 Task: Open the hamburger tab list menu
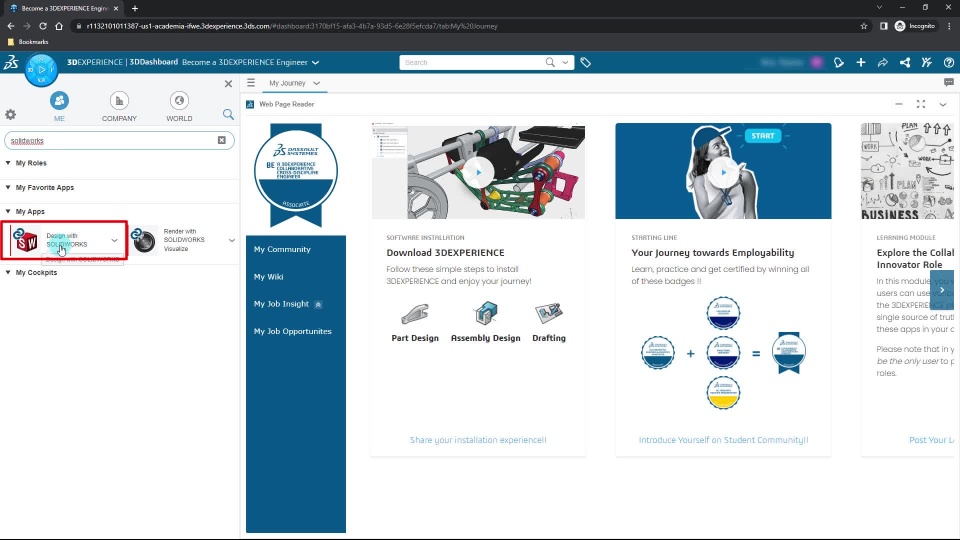click(251, 83)
